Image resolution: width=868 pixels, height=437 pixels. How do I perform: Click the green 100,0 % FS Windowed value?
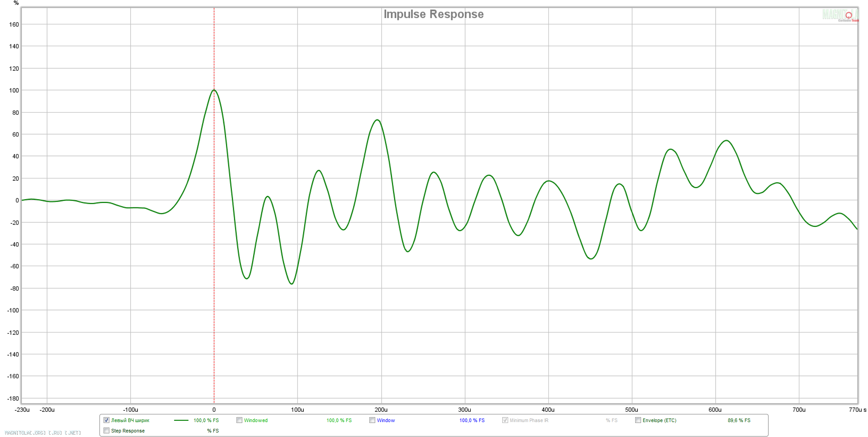pos(339,420)
